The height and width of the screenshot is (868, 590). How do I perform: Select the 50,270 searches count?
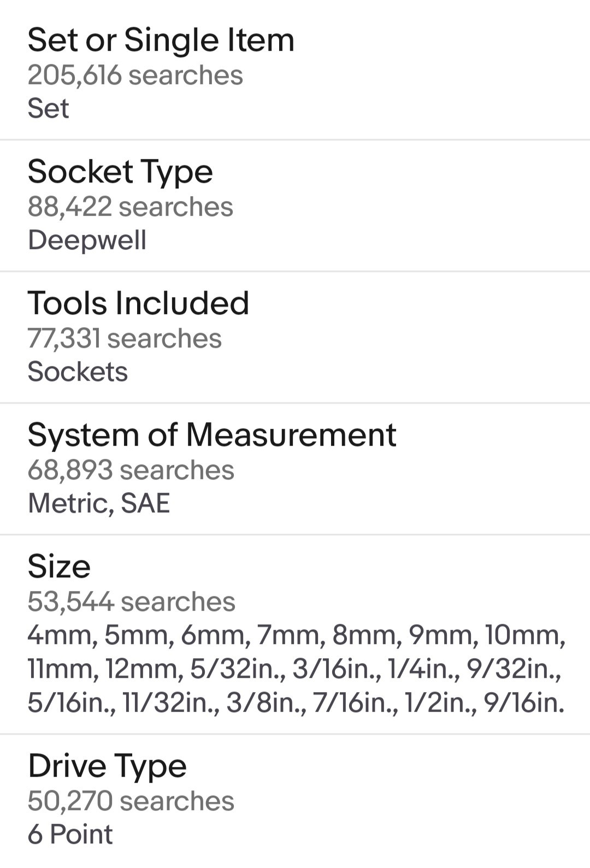click(x=131, y=801)
